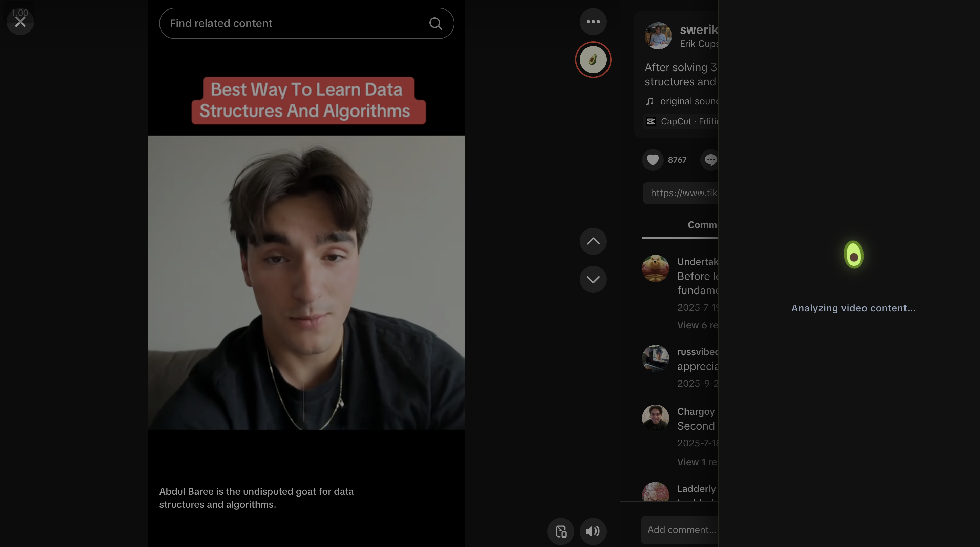Open russvibec commenter avatar
This screenshot has width=980, height=547.
(655, 358)
